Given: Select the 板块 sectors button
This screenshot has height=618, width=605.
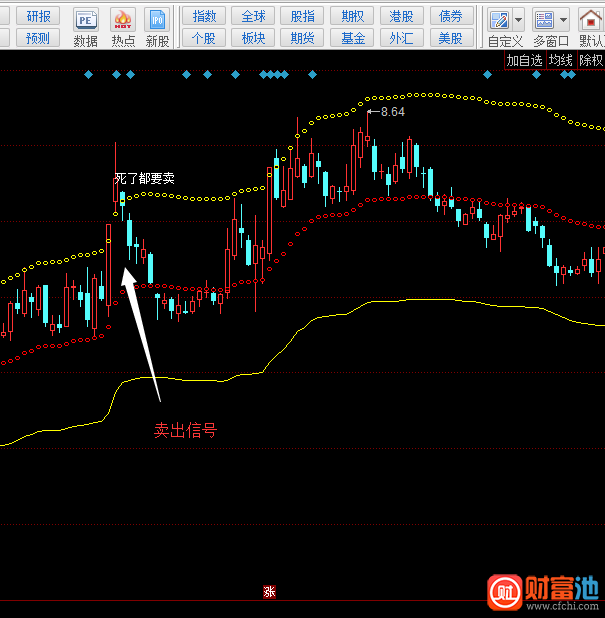Looking at the screenshot, I should (253, 39).
